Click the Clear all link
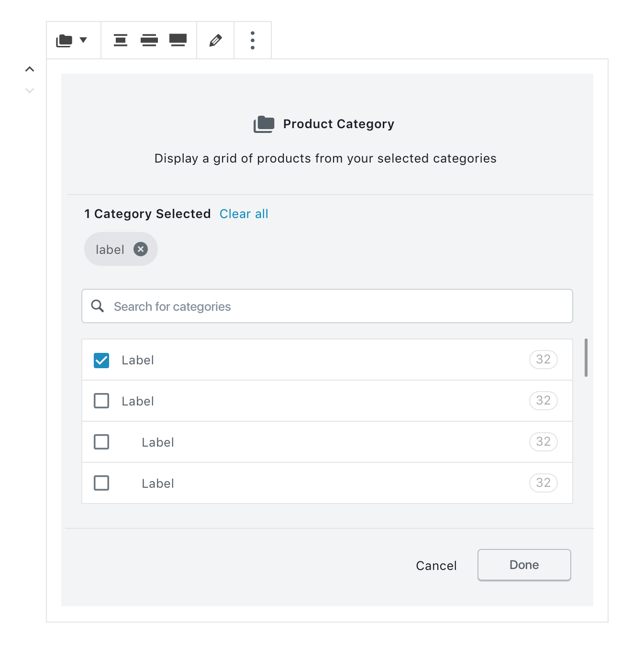 pyautogui.click(x=244, y=214)
